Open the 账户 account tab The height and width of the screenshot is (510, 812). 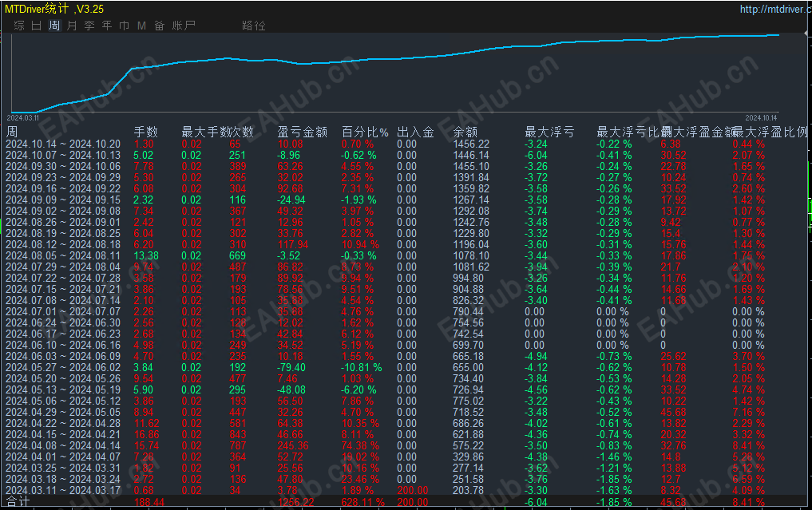pyautogui.click(x=184, y=26)
